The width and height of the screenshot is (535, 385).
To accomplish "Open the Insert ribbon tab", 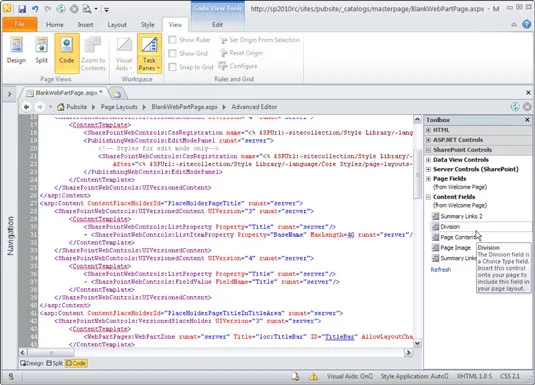I will (85, 25).
